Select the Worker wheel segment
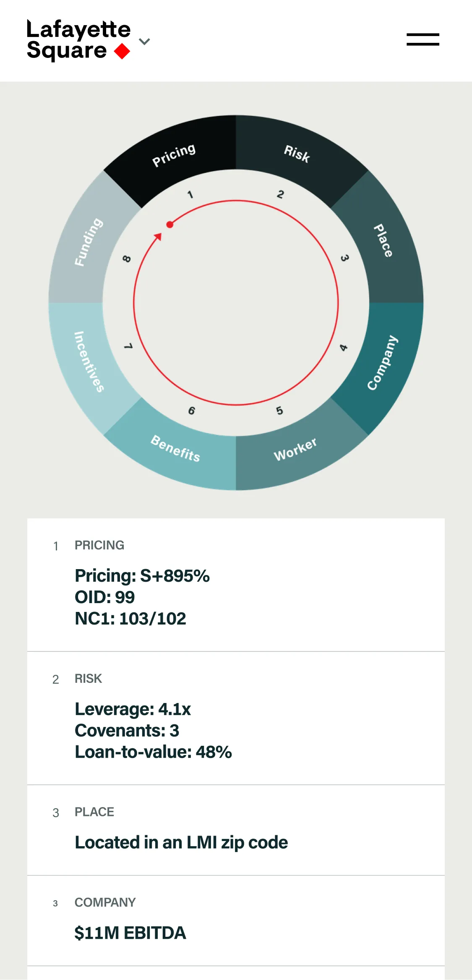Screen dimensions: 472x980 click(295, 449)
